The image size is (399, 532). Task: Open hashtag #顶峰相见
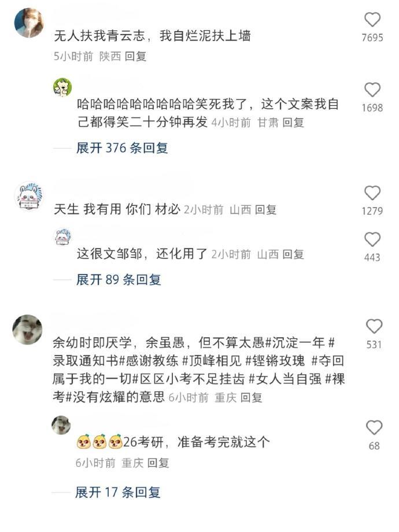[x=212, y=361]
